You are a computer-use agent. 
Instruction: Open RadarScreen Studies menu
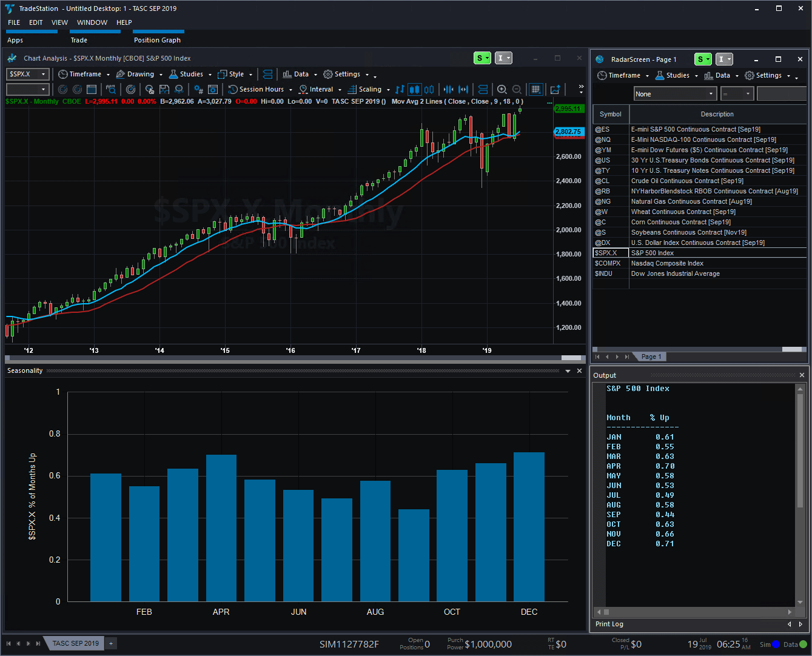(x=677, y=75)
